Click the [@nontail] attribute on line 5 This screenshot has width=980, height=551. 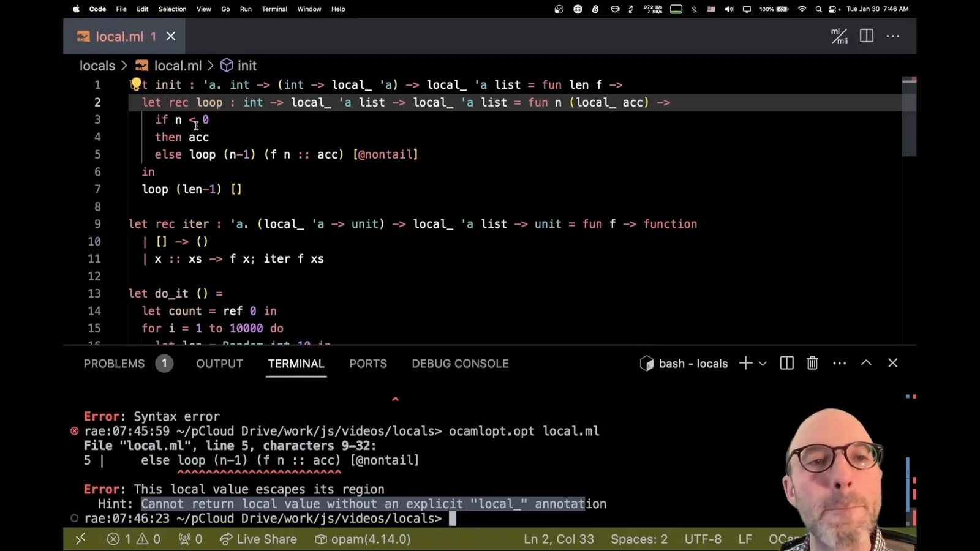[385, 154]
